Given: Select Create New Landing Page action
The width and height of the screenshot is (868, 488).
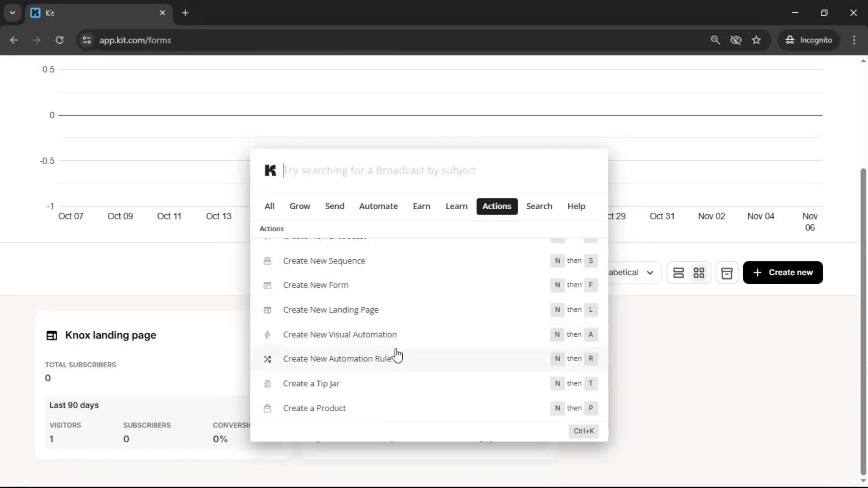Looking at the screenshot, I should click(331, 310).
